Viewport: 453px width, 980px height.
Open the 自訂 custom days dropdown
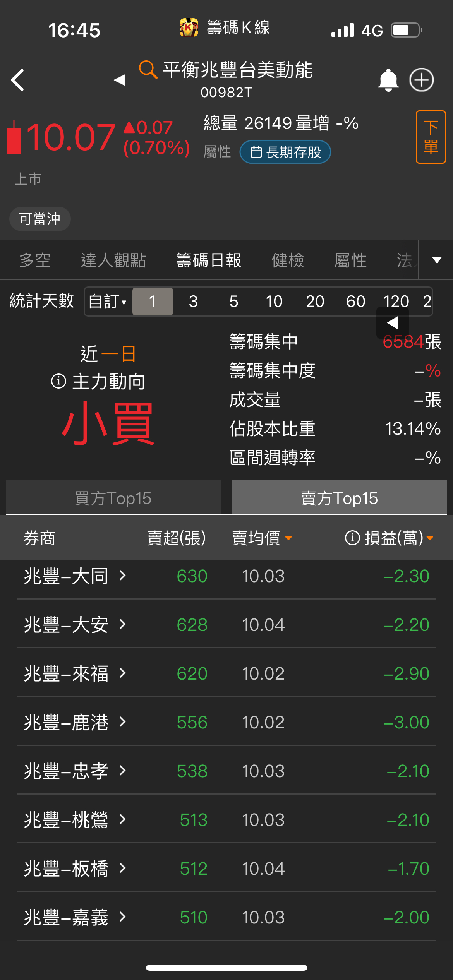pyautogui.click(x=108, y=302)
